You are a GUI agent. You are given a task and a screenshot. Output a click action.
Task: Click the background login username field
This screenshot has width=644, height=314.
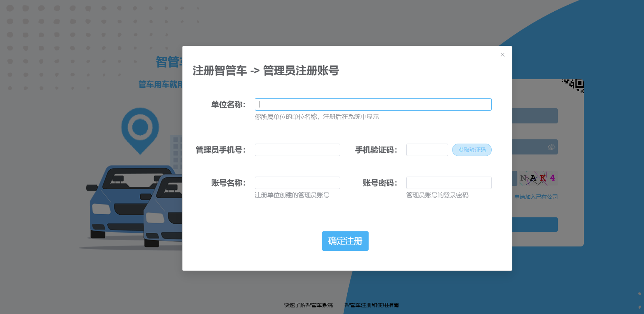pyautogui.click(x=534, y=116)
